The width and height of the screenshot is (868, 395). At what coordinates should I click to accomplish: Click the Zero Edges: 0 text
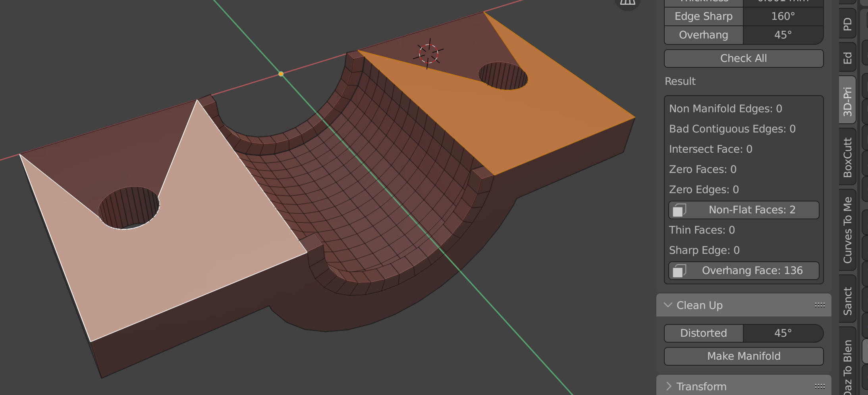pos(704,190)
